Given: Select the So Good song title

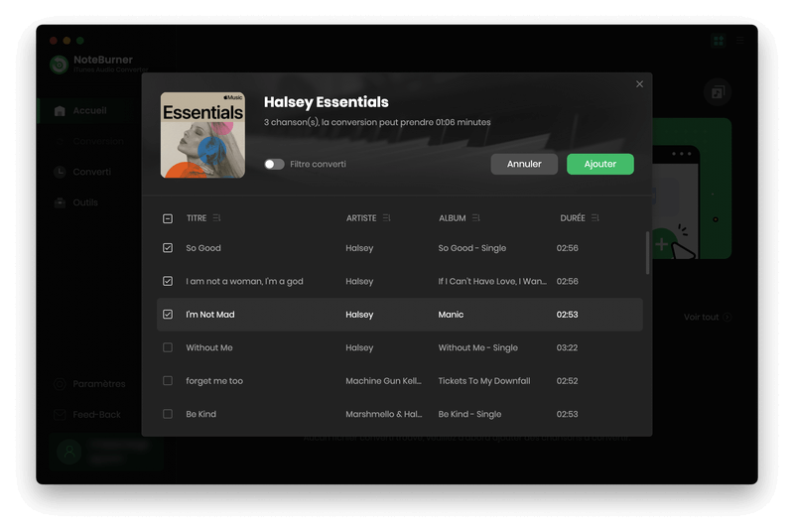Looking at the screenshot, I should pos(203,248).
